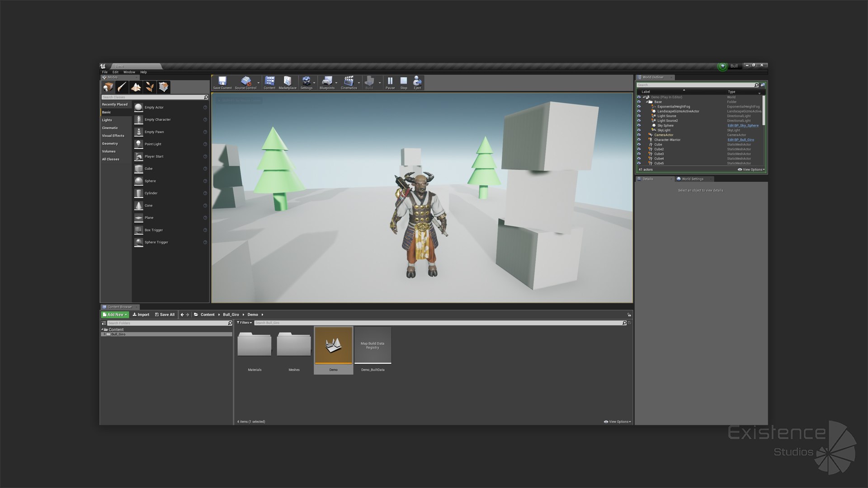Viewport: 868px width, 488px height.
Task: Click the Blueprints toolbar icon
Action: (326, 82)
